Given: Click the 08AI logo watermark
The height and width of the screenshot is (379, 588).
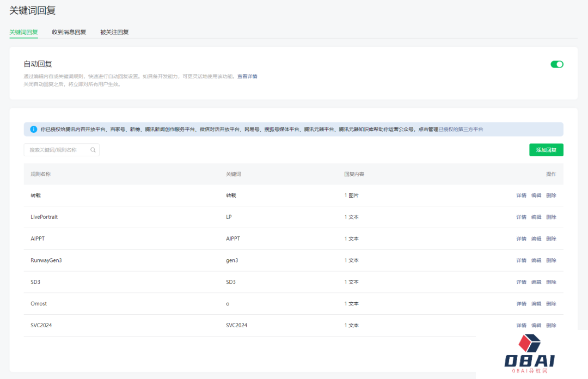Looking at the screenshot, I should (x=529, y=354).
